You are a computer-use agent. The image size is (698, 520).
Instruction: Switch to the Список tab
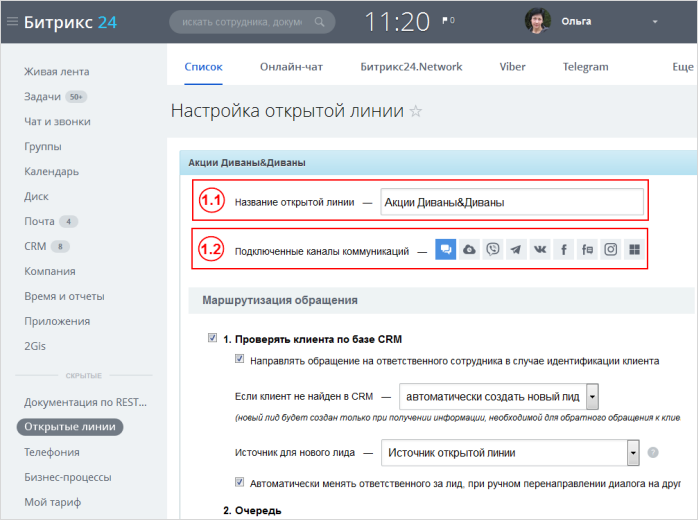(x=203, y=67)
